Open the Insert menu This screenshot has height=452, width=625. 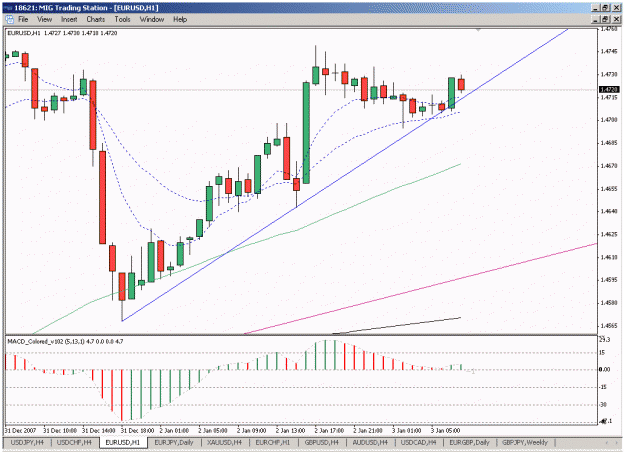tap(69, 19)
